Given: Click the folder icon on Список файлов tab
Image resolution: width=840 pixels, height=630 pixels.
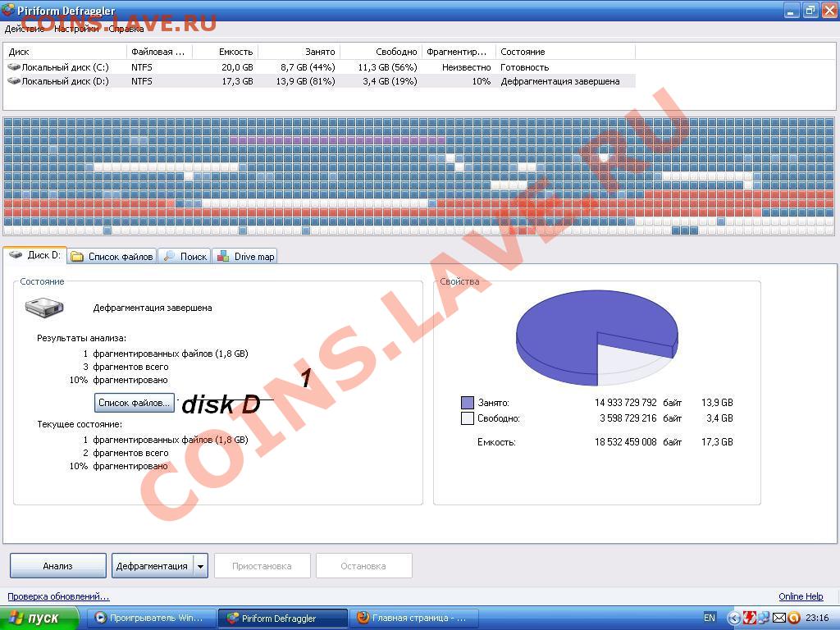Looking at the screenshot, I should tap(77, 257).
